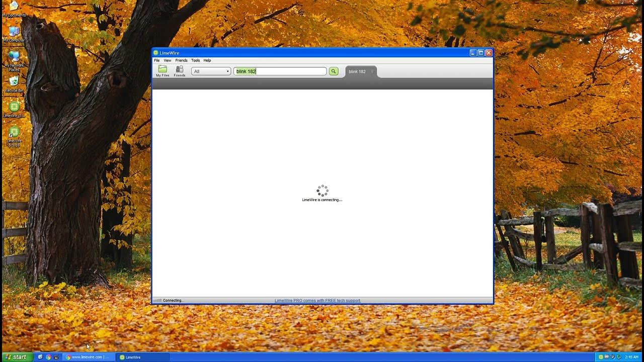Select the blink 182 search tab
644x362 pixels.
coord(361,71)
